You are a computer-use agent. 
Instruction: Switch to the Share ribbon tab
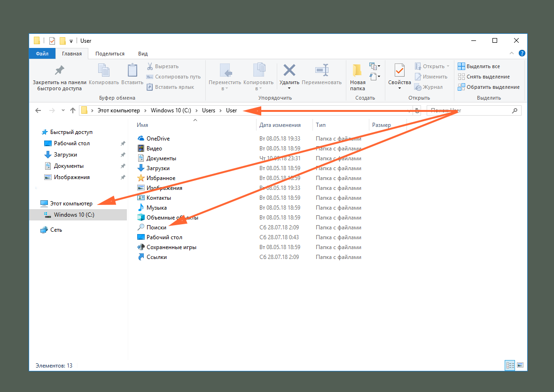click(110, 54)
